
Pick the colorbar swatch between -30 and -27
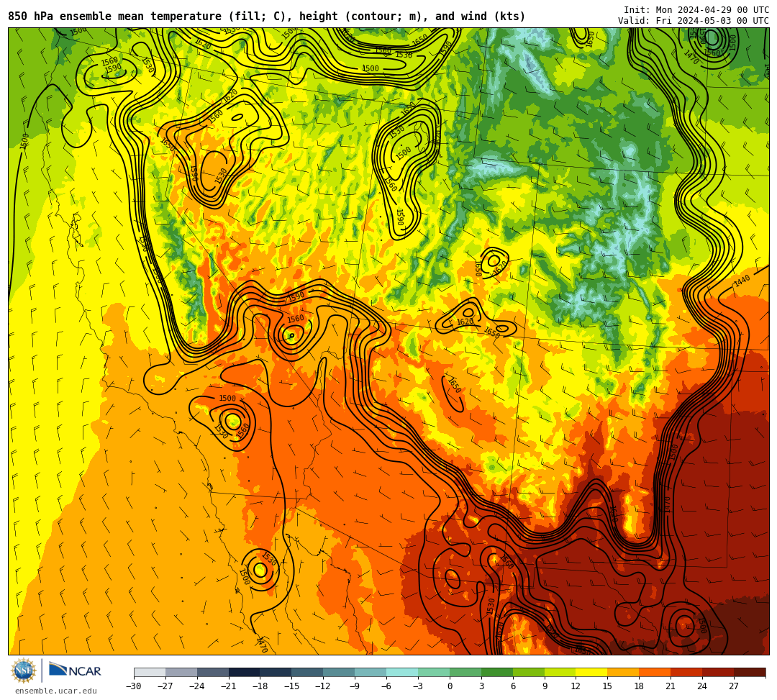(150, 672)
